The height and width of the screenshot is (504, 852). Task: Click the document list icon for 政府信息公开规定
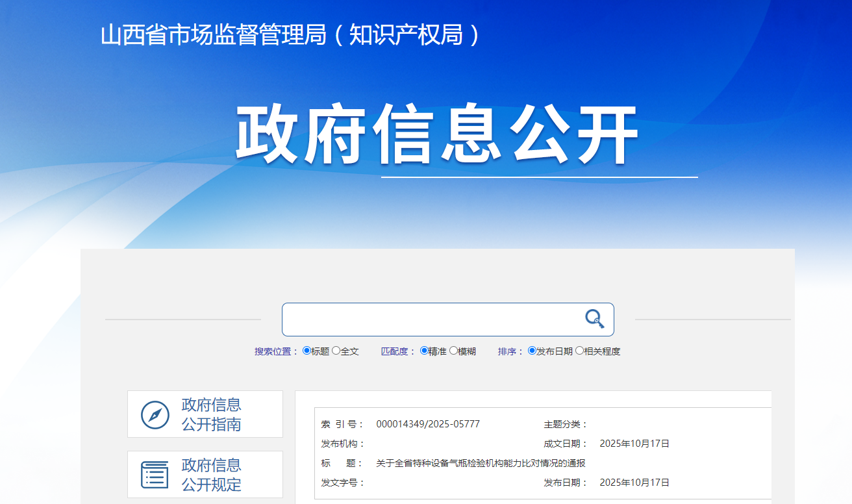155,475
